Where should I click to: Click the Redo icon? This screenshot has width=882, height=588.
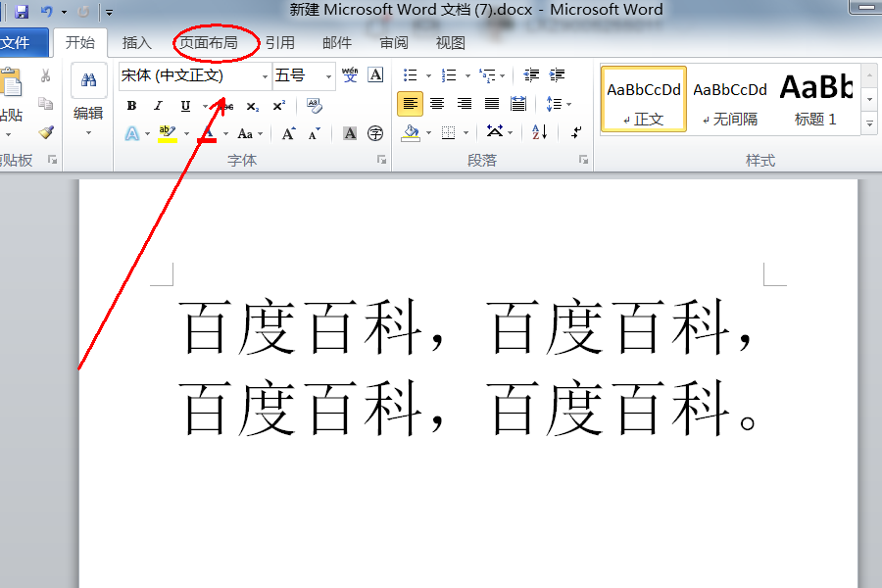point(83,11)
